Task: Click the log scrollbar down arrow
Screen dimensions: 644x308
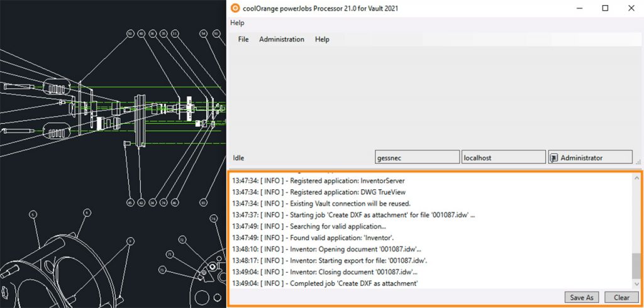Action: click(637, 284)
